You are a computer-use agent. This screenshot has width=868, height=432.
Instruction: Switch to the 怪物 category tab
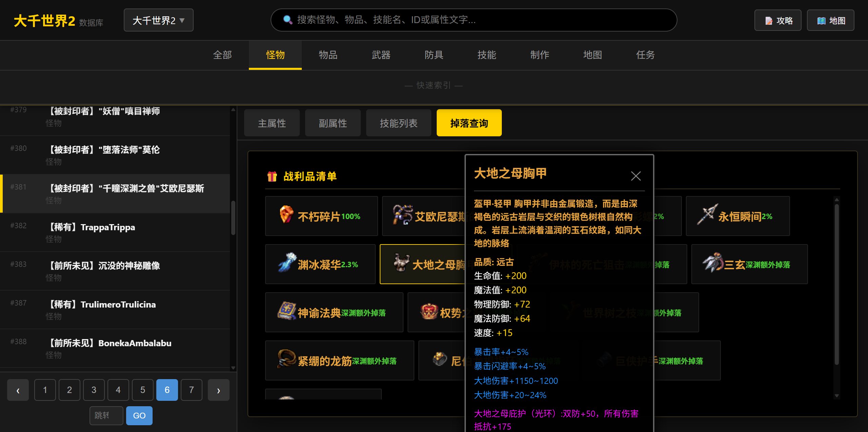click(275, 55)
